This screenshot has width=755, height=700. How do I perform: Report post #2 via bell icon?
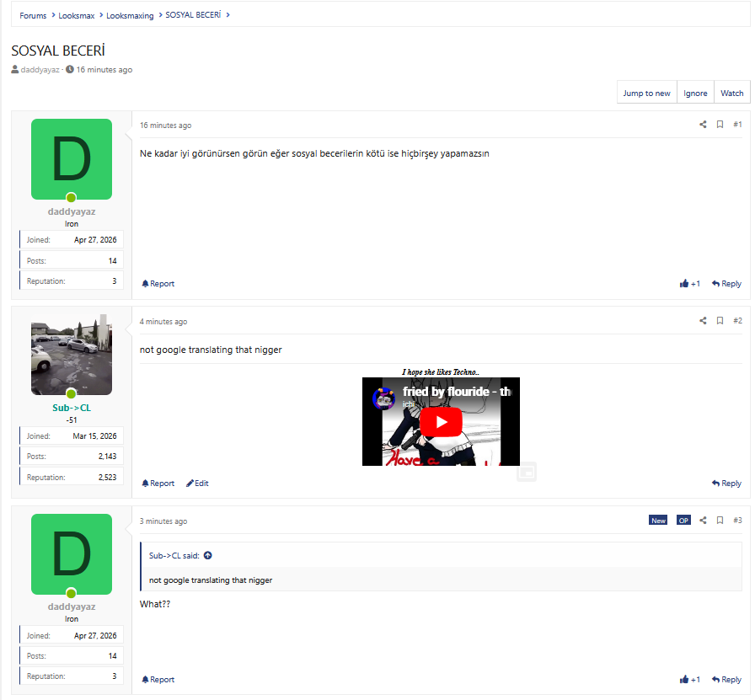click(158, 484)
